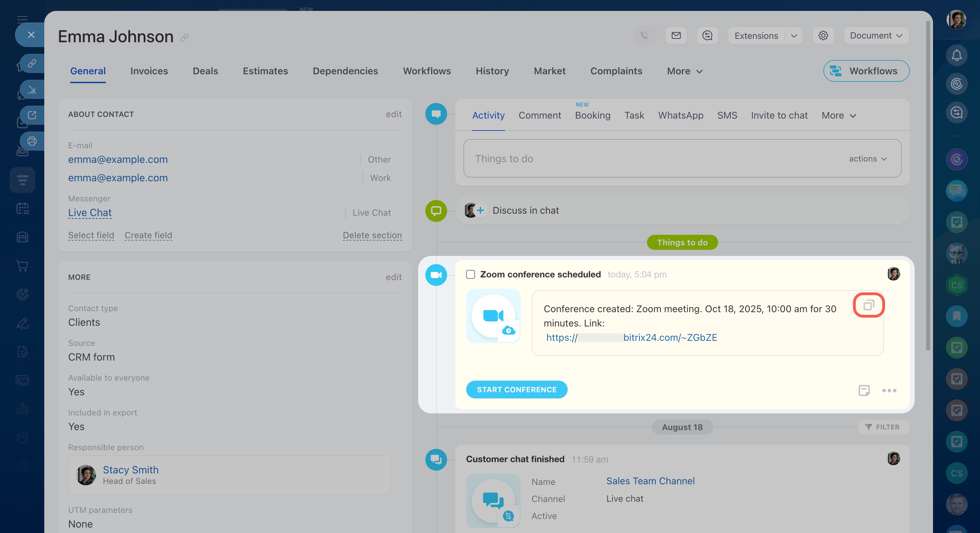Open the three-dots menu on Zoom card
This screenshot has width=980, height=533.
pyautogui.click(x=889, y=390)
